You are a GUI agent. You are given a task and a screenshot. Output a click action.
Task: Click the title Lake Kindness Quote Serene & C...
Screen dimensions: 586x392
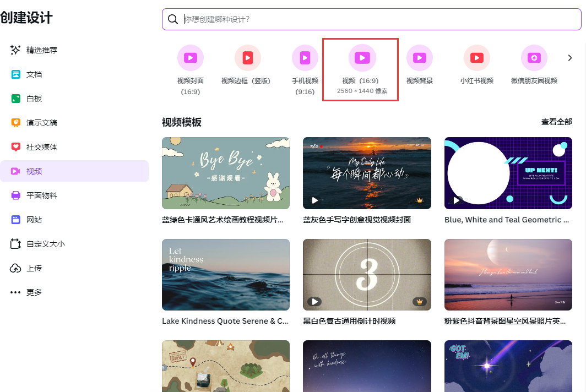(225, 321)
